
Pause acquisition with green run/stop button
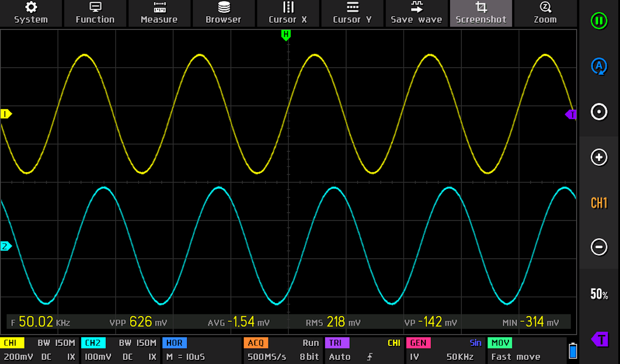coord(599,21)
